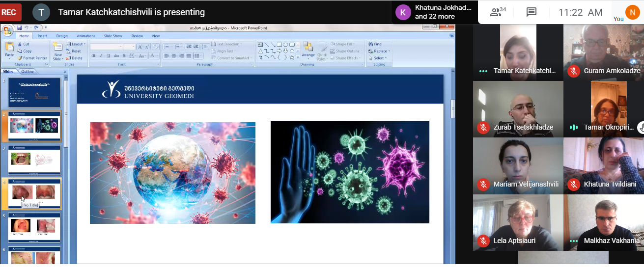This screenshot has width=644, height=269.
Task: Show meeting participants list icon
Action: point(498,12)
